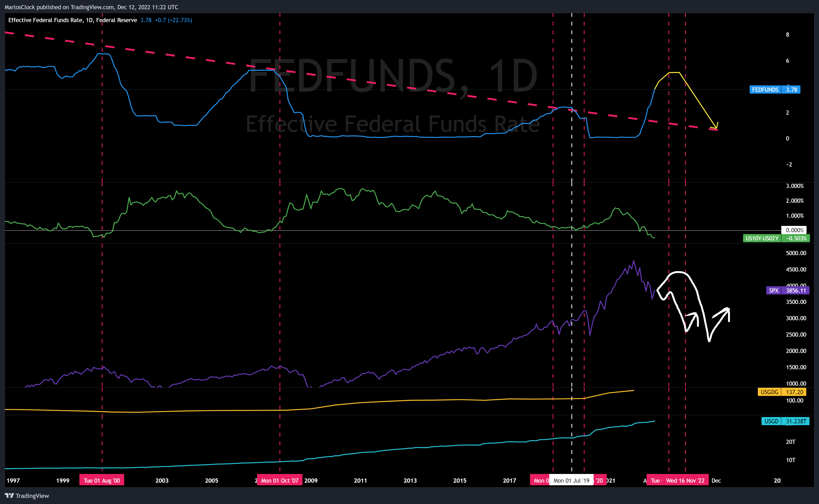This screenshot has width=819, height=504.
Task: Click the 3.000% level on the yield spread scale
Action: pos(795,186)
